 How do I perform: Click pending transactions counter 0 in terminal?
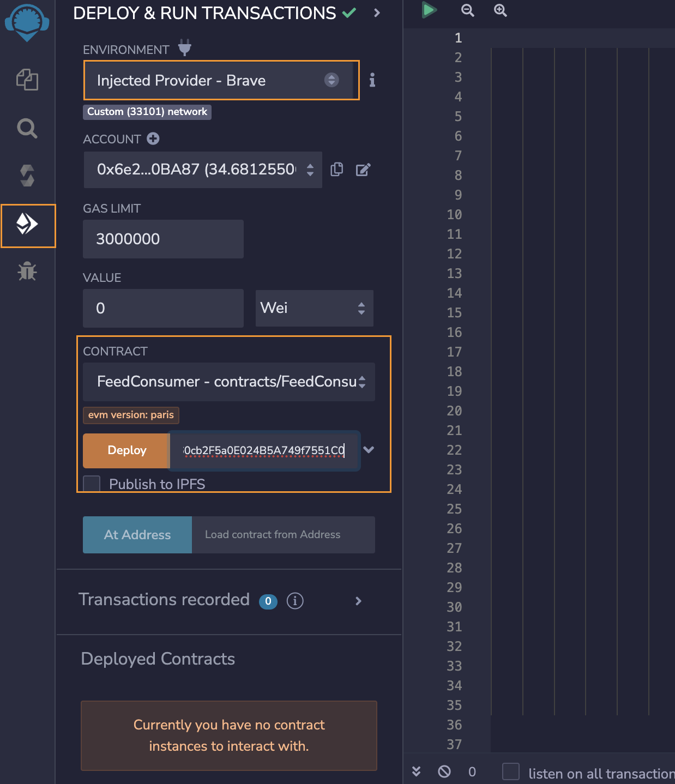coord(472,771)
